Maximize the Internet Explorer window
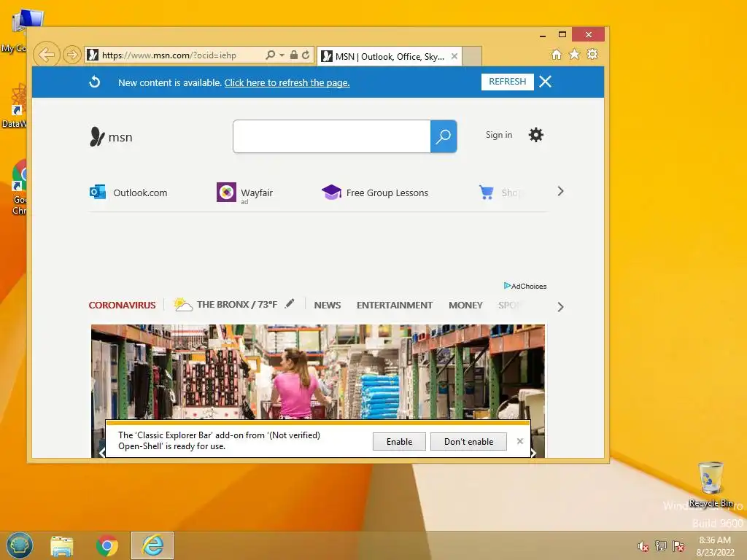The width and height of the screenshot is (747, 560). point(562,35)
